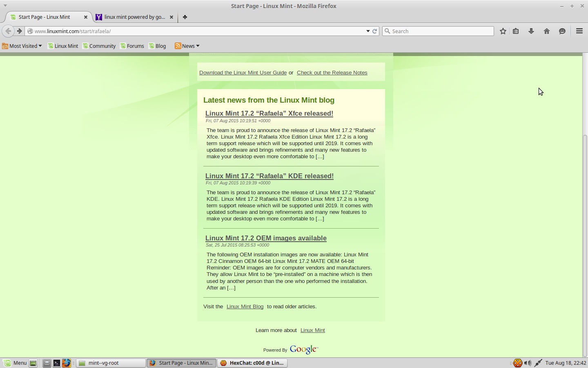This screenshot has width=588, height=368.
Task: Click the magnifier icon in search box
Action: [x=388, y=31]
